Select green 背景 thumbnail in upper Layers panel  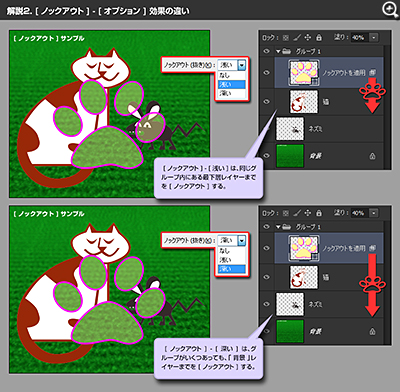pyautogui.click(x=290, y=156)
